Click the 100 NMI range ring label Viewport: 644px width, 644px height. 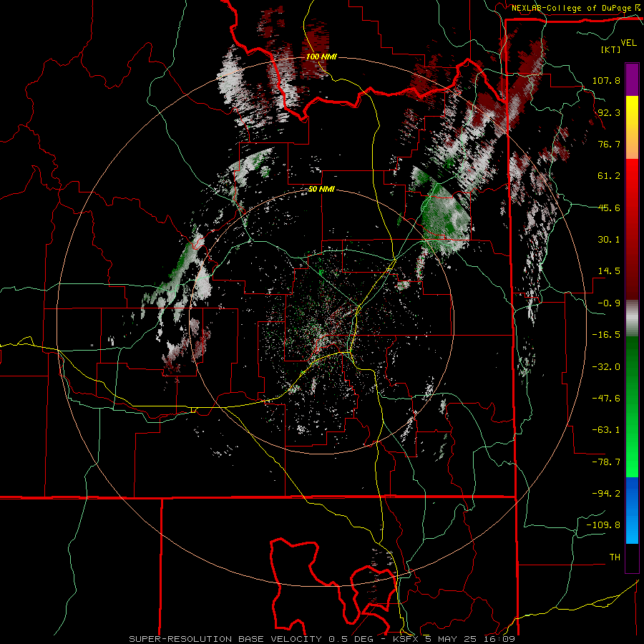pyautogui.click(x=321, y=57)
